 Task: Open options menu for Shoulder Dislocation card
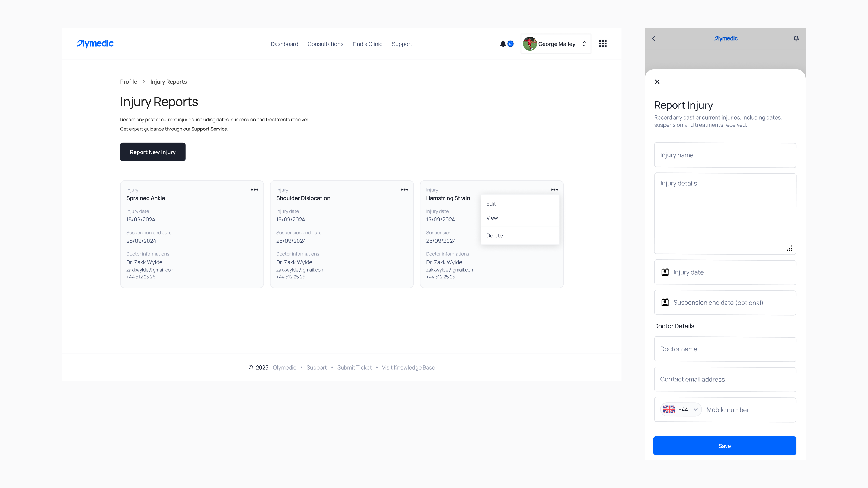tap(404, 190)
